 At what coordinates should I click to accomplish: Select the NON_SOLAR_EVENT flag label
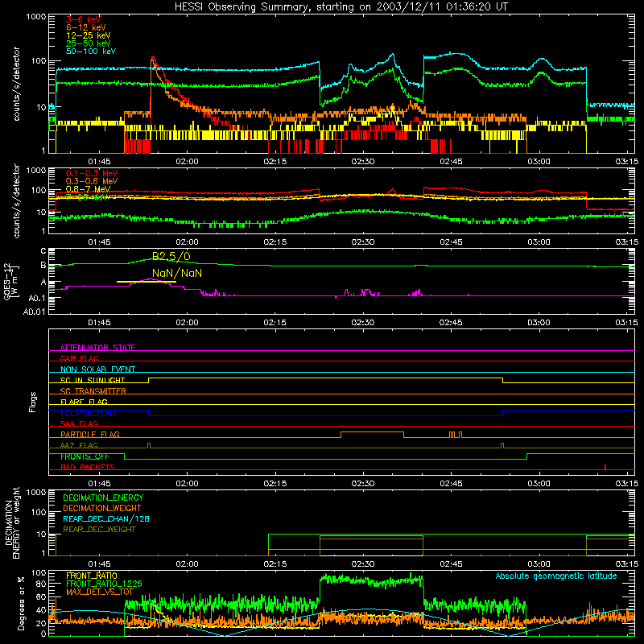pos(97,369)
